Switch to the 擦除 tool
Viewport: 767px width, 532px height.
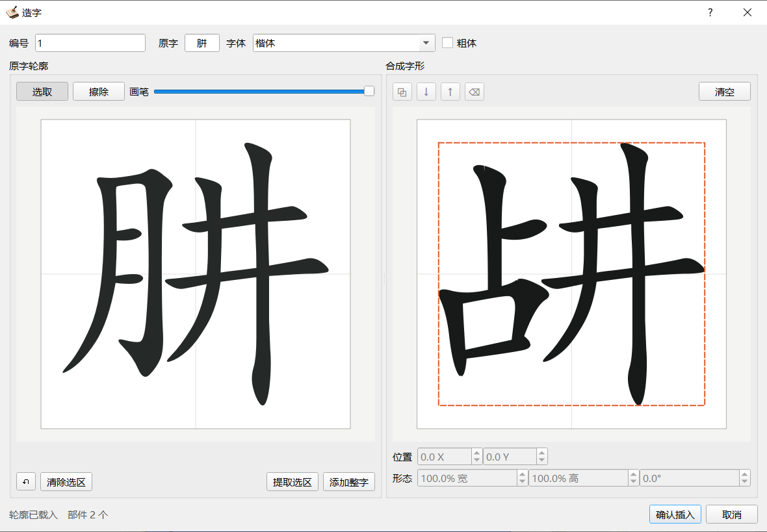click(99, 92)
